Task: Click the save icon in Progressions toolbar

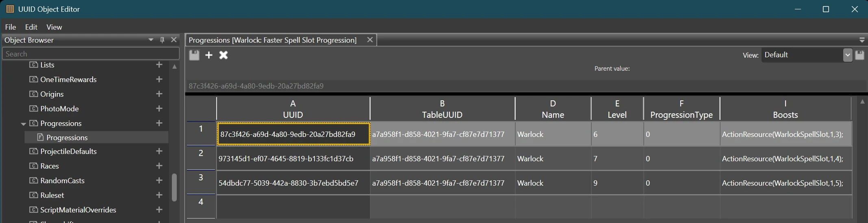Action: coord(194,55)
